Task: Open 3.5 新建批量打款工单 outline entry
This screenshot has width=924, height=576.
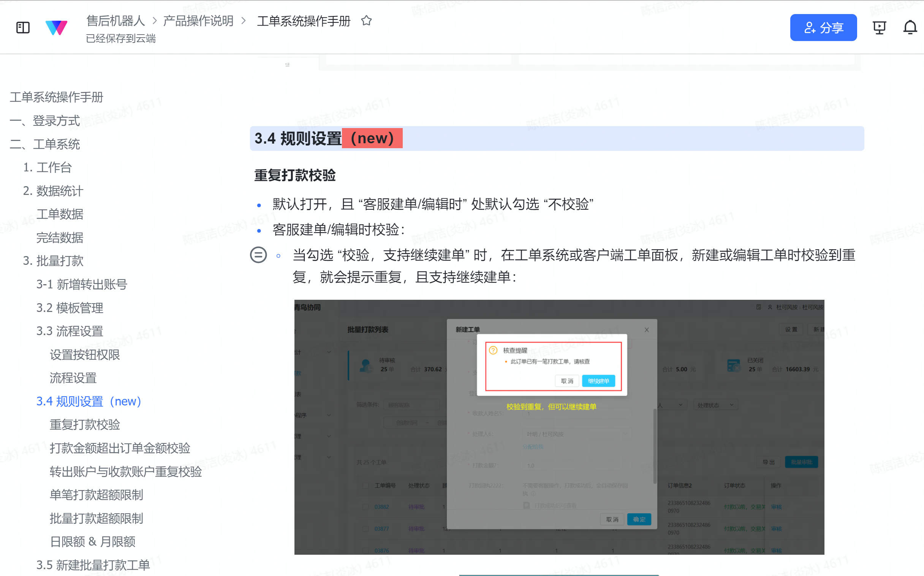Action: point(93,565)
